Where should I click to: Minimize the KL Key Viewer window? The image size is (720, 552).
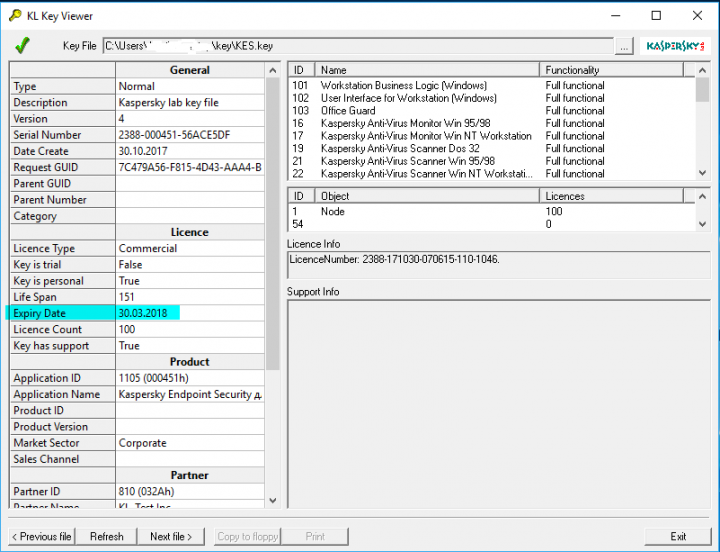615,16
